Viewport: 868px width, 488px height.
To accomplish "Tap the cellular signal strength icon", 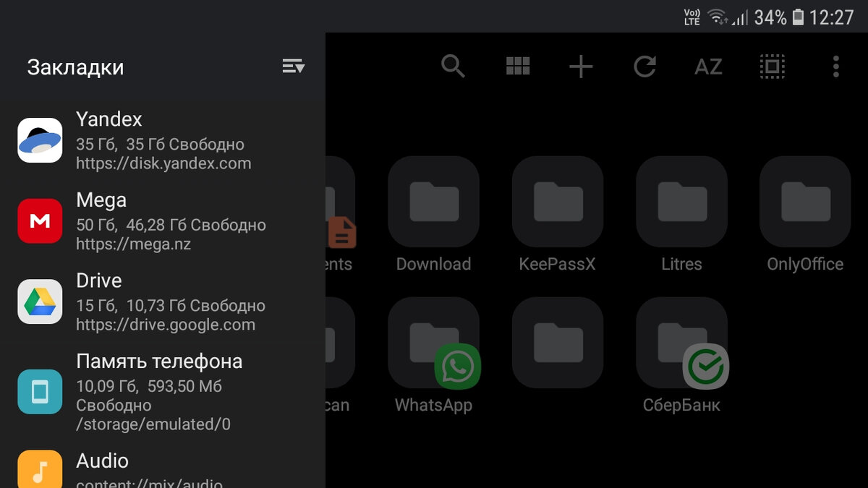I will [739, 17].
